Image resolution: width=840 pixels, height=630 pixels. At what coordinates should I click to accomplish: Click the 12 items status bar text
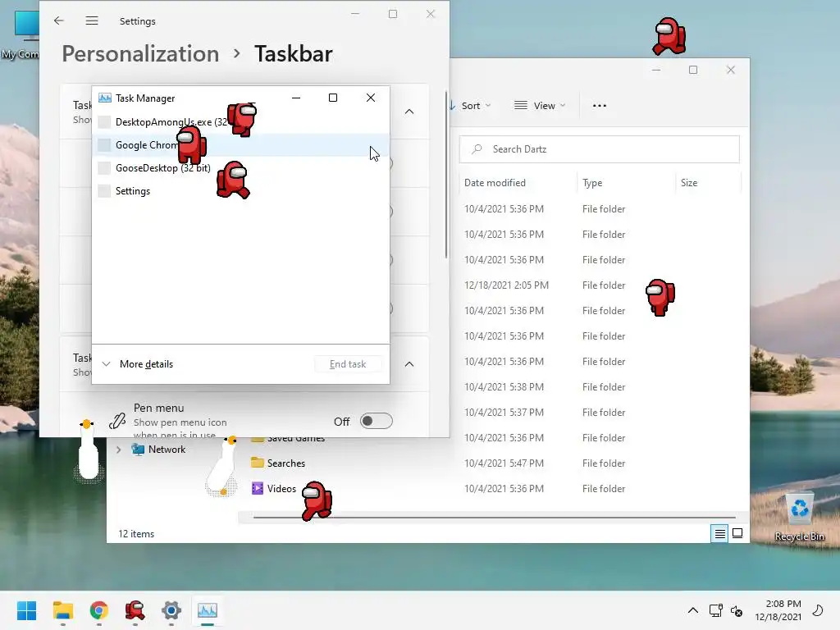pyautogui.click(x=136, y=533)
